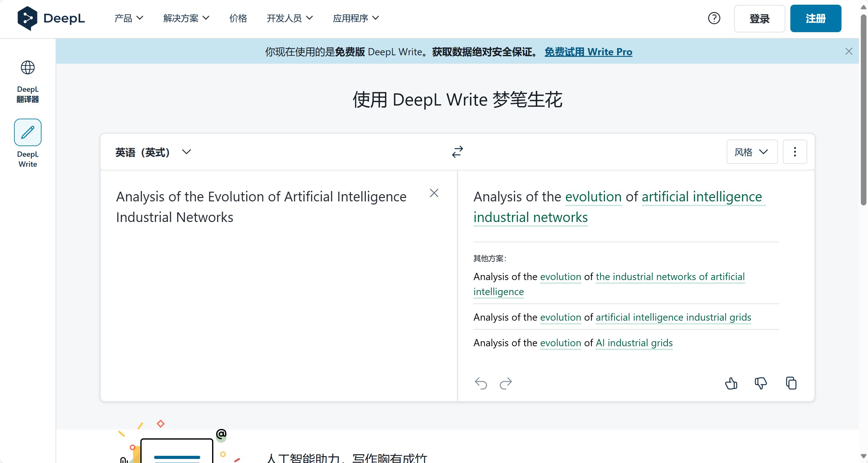Redo the edit arrow
Screen dimensions: 868x463
coord(506,383)
